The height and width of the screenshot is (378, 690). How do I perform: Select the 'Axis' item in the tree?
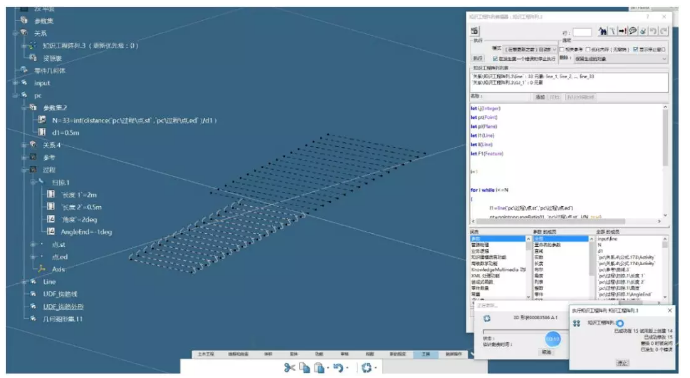pyautogui.click(x=58, y=269)
